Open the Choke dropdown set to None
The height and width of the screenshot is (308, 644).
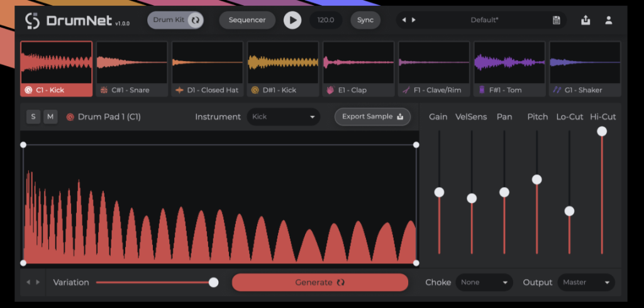point(484,283)
